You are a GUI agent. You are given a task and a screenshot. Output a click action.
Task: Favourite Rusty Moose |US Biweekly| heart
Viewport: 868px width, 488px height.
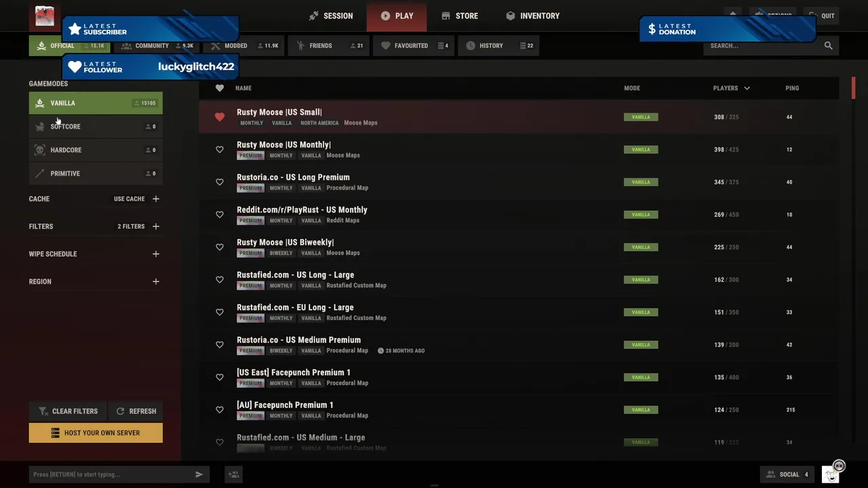220,247
